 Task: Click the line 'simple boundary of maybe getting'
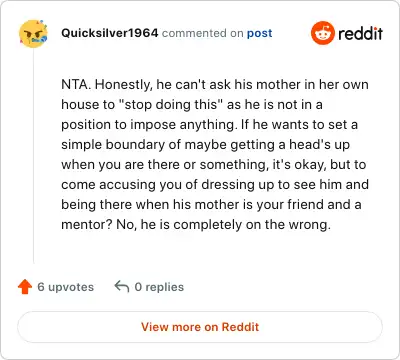205,145
